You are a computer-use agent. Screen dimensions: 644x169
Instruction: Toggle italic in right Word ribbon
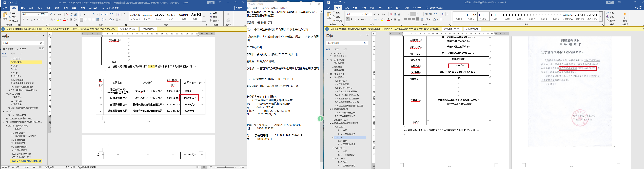[x=352, y=19]
